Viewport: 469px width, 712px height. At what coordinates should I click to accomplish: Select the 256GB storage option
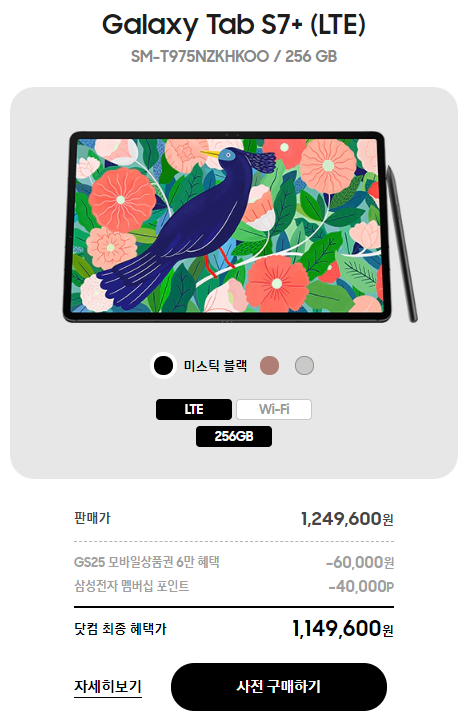pyautogui.click(x=234, y=436)
